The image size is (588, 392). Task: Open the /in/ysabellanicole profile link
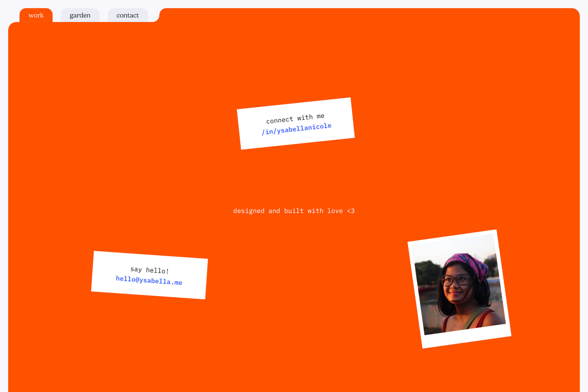click(297, 129)
